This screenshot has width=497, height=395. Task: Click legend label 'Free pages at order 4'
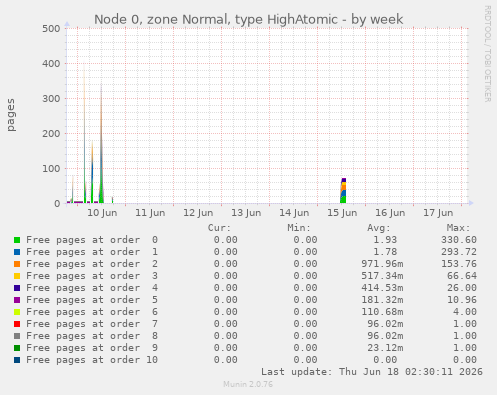(x=92, y=288)
